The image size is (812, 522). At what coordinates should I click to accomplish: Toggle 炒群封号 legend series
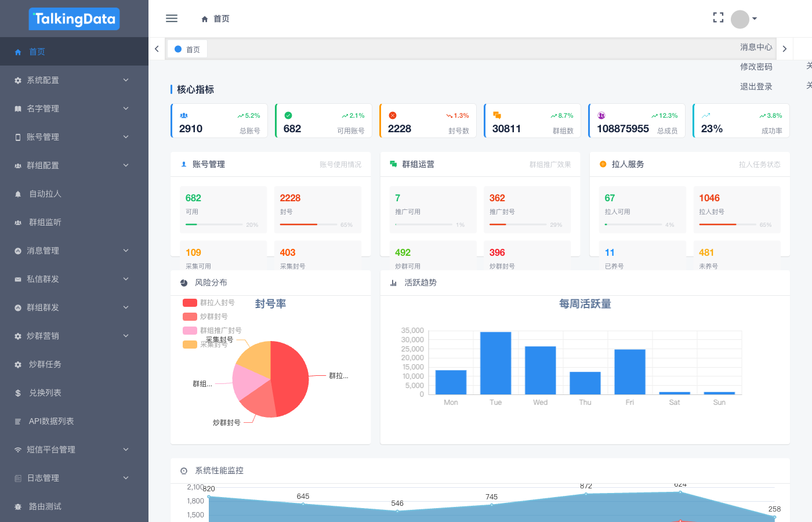[205, 317]
